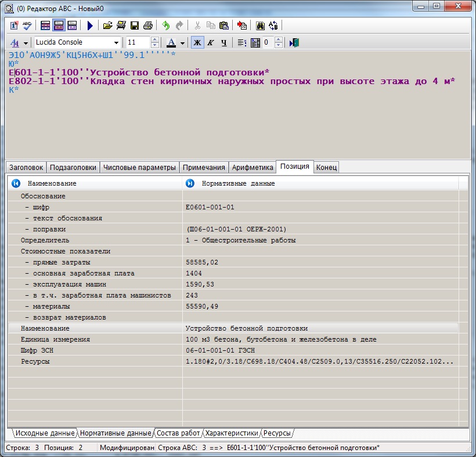Click the spell check ABC icon
The width and height of the screenshot is (476, 457).
pos(27,26)
